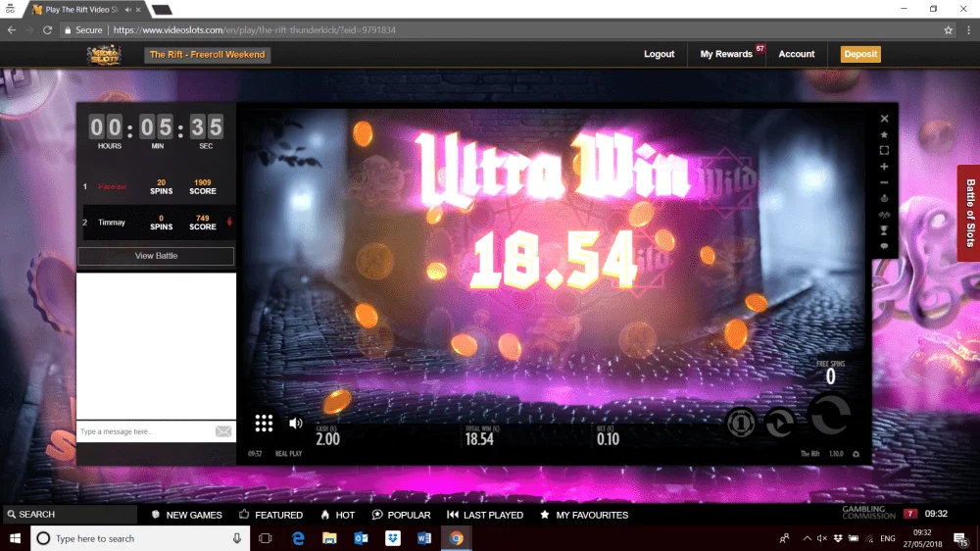Open Windows notification center
The height and width of the screenshot is (551, 980).
(x=961, y=538)
